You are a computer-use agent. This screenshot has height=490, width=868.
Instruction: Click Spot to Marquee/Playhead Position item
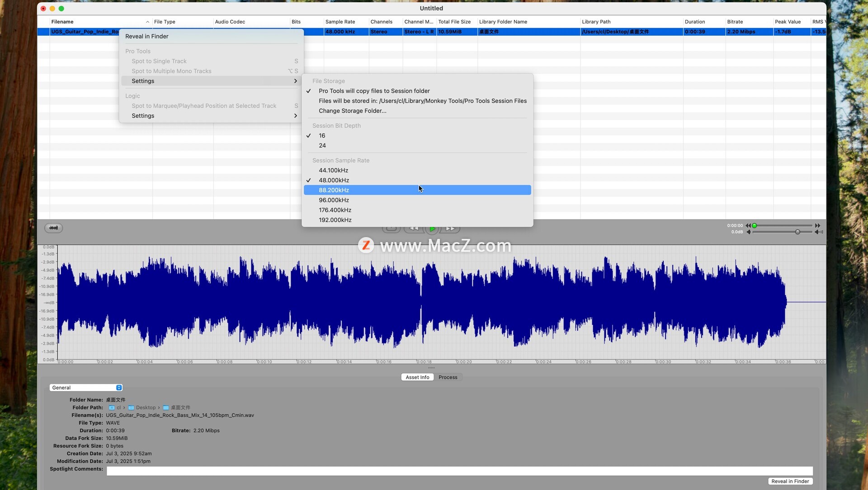click(211, 106)
